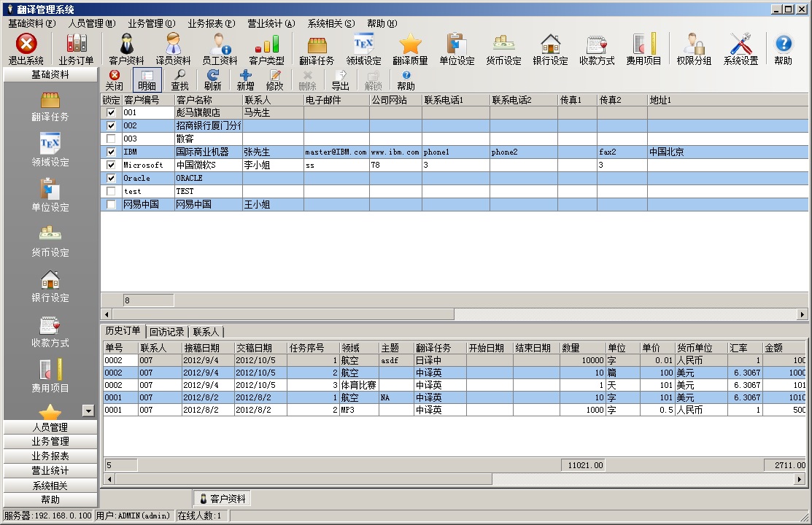This screenshot has height=525, width=812.
Task: Expand the 业务报表 sidebar section
Action: point(50,456)
